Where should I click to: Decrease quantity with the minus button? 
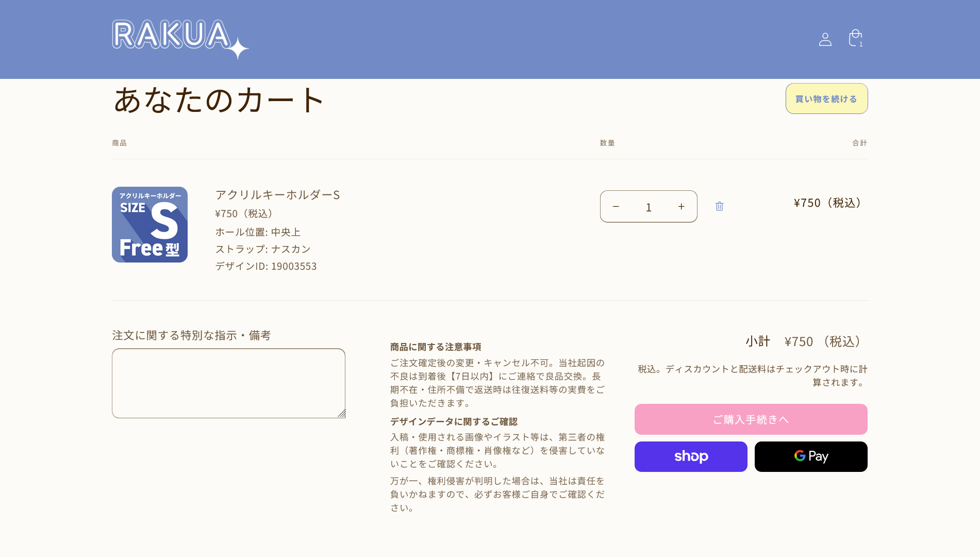616,206
